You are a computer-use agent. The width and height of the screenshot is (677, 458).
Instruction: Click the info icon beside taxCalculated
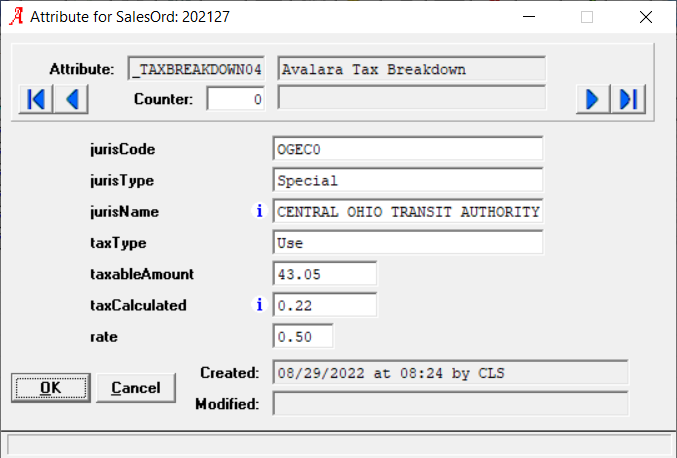coord(259,305)
